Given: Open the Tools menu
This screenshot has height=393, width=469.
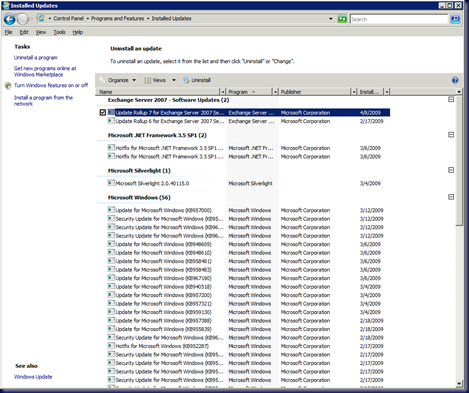Looking at the screenshot, I should pos(59,32).
